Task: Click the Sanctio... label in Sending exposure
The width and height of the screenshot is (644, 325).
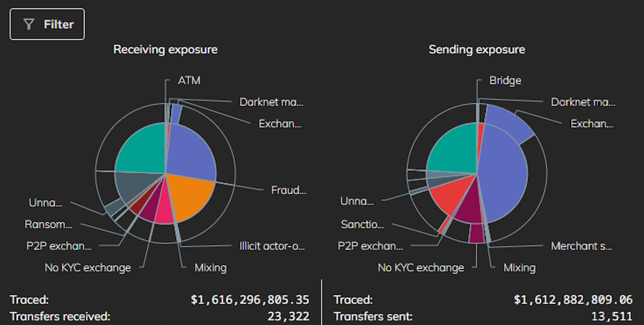Action: click(362, 225)
